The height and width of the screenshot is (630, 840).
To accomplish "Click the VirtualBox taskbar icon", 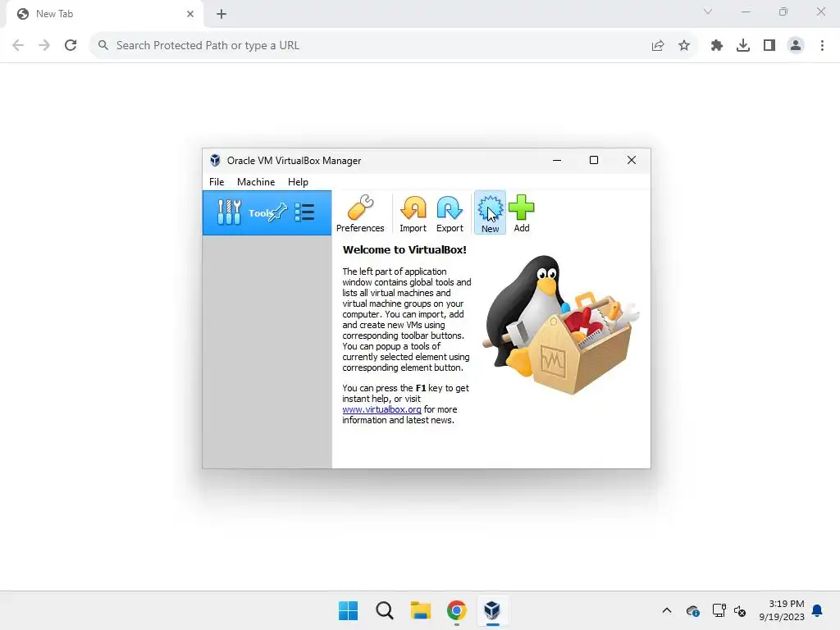I will (x=492, y=610).
